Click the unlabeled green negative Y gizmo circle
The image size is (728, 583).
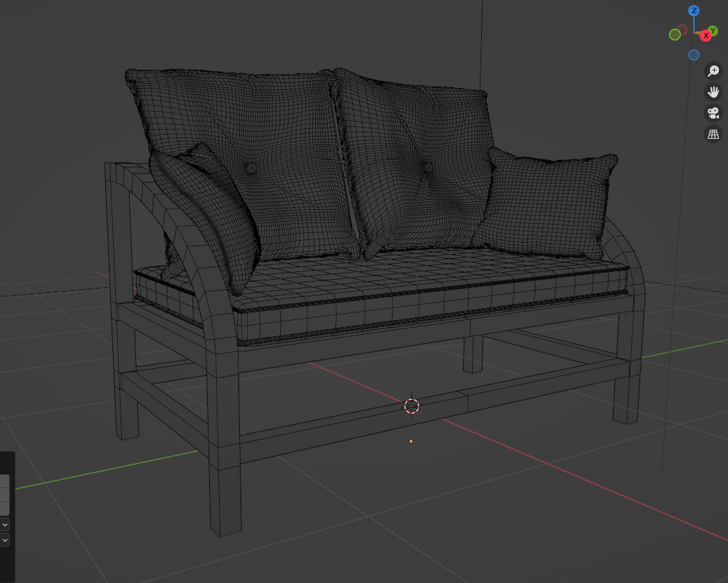click(674, 34)
